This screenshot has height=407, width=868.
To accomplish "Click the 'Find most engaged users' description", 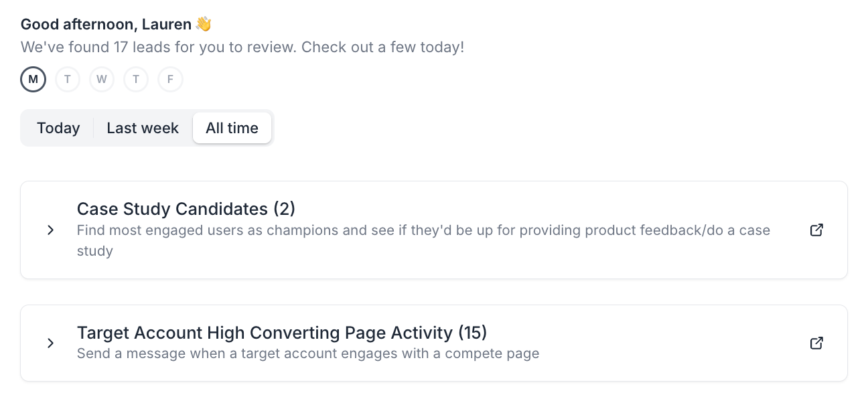I will tap(423, 231).
